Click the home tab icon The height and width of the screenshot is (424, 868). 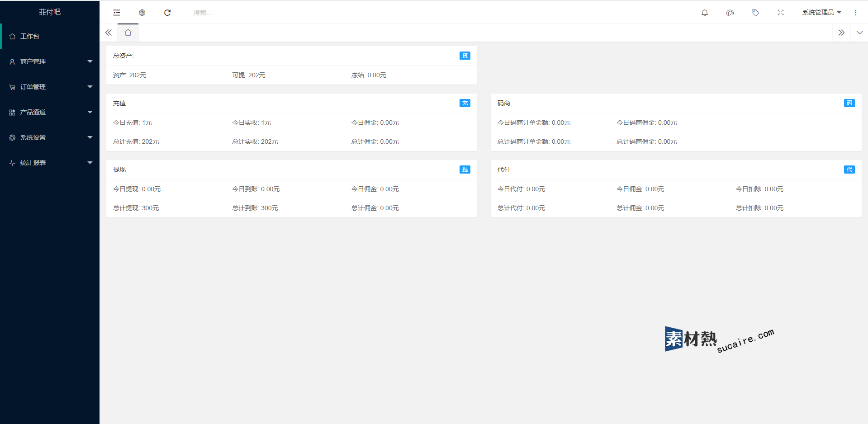point(128,33)
